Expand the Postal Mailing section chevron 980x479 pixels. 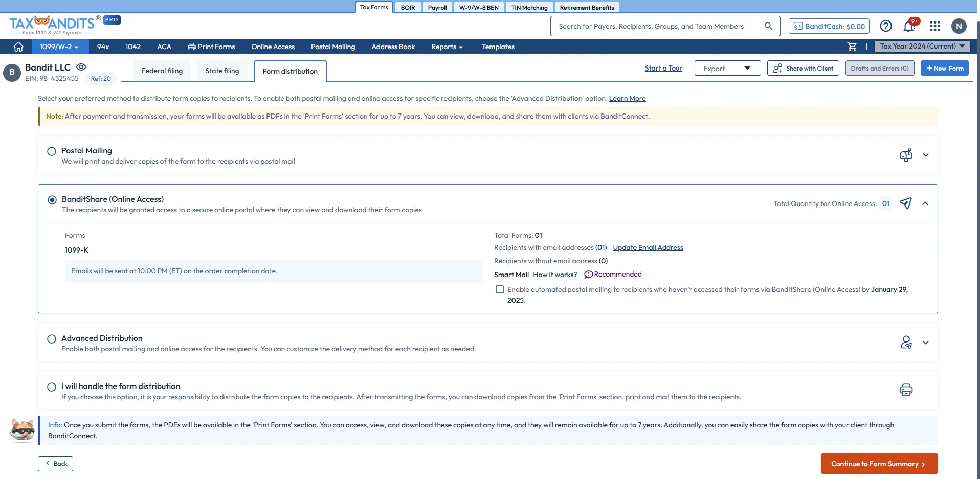[x=926, y=155]
